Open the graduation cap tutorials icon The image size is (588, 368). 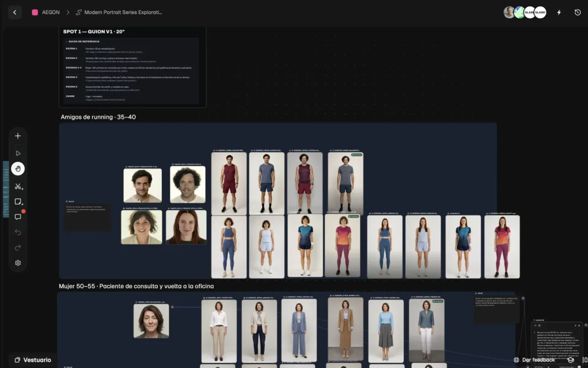point(570,360)
